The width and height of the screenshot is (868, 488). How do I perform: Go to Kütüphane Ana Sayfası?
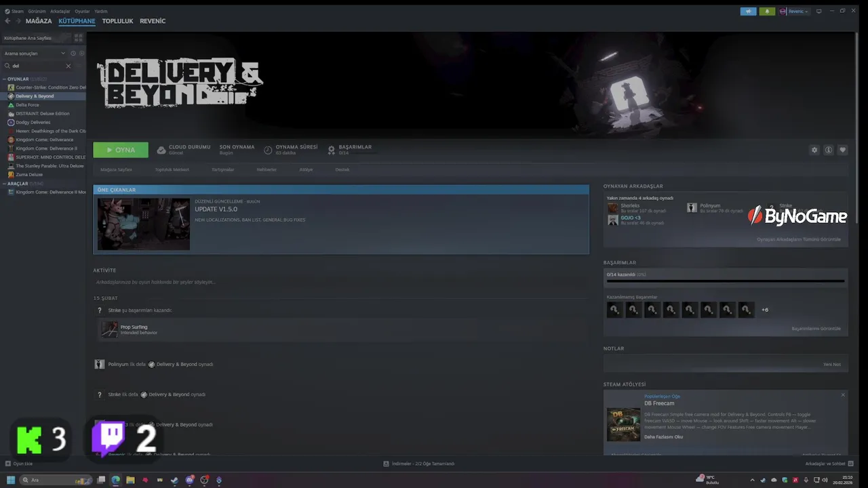(x=35, y=38)
